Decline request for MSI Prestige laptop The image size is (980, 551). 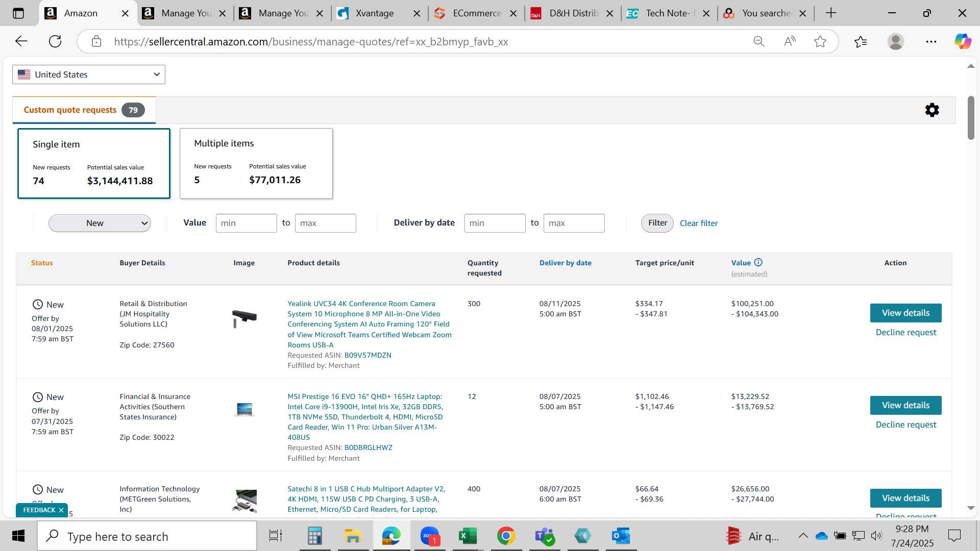906,424
